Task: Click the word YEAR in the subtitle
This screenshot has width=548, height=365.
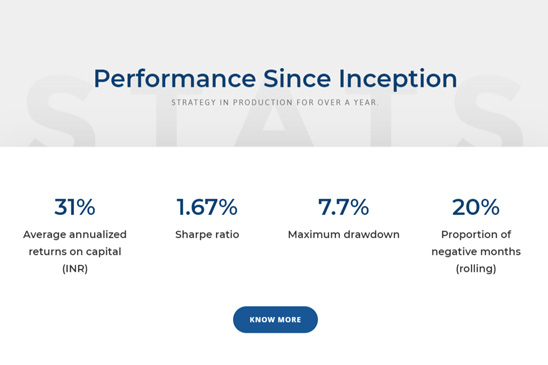Action: click(366, 102)
